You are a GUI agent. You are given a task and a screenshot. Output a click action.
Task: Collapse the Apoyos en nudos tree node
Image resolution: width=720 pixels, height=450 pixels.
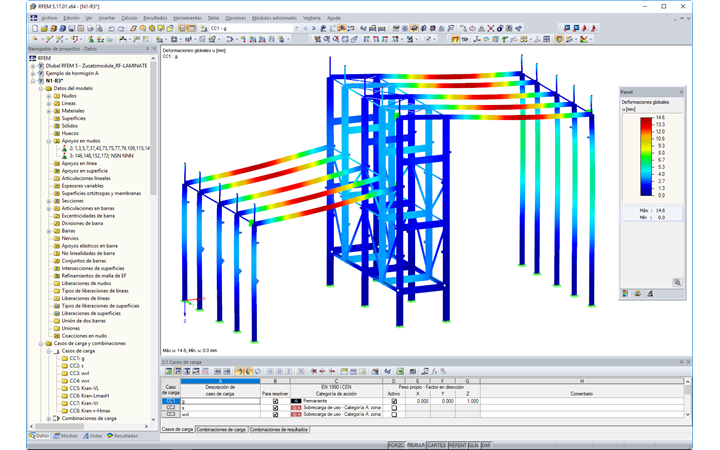[49, 141]
